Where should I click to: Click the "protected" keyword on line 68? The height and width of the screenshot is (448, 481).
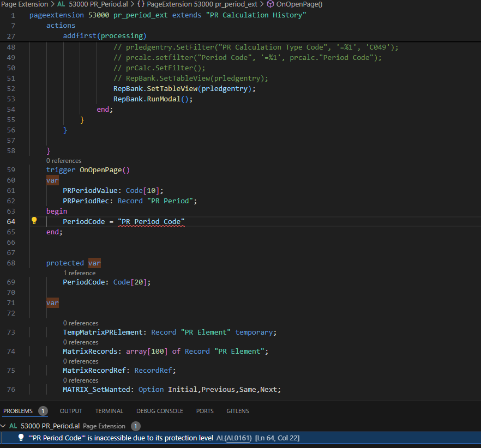coord(65,263)
